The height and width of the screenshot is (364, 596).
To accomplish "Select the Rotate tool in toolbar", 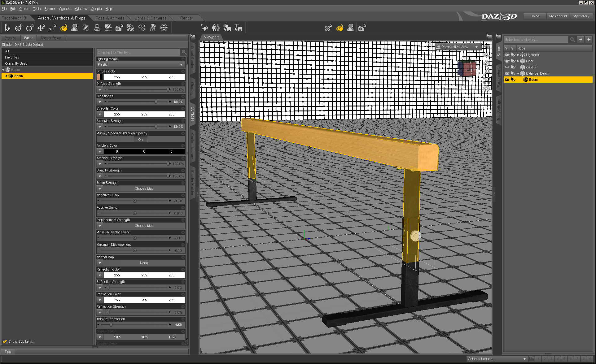I will pos(29,28).
